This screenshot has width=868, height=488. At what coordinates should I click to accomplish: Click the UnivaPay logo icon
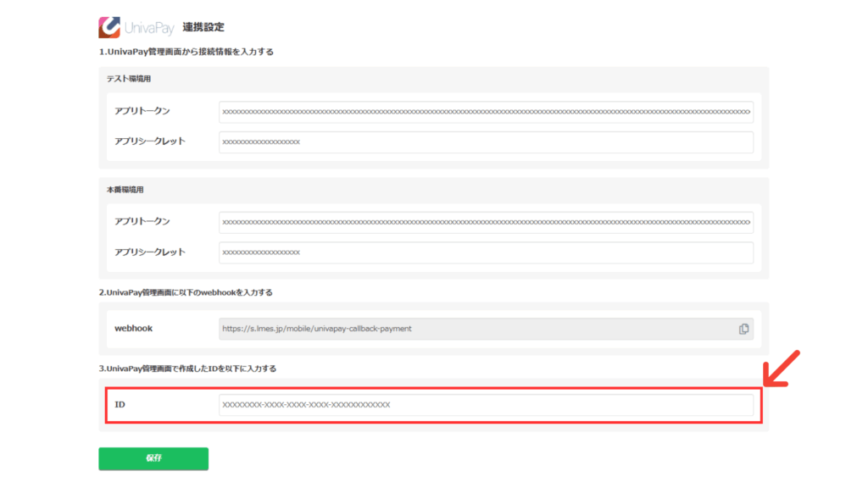click(x=109, y=27)
